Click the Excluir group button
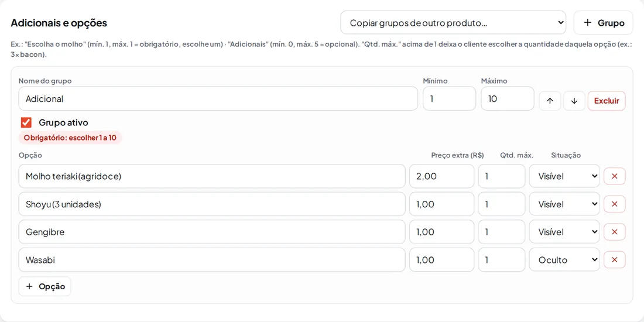Viewport: 644px width, 322px height. [x=607, y=101]
